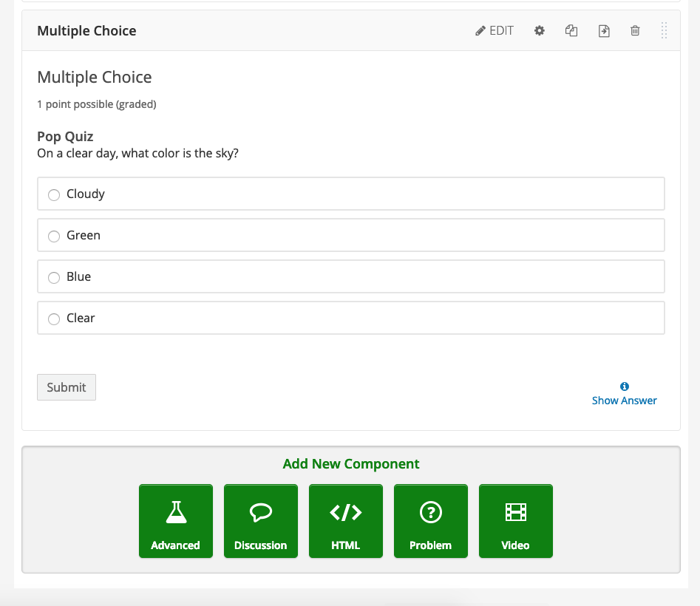The height and width of the screenshot is (606, 700).
Task: Click the move component icon
Action: (x=604, y=31)
